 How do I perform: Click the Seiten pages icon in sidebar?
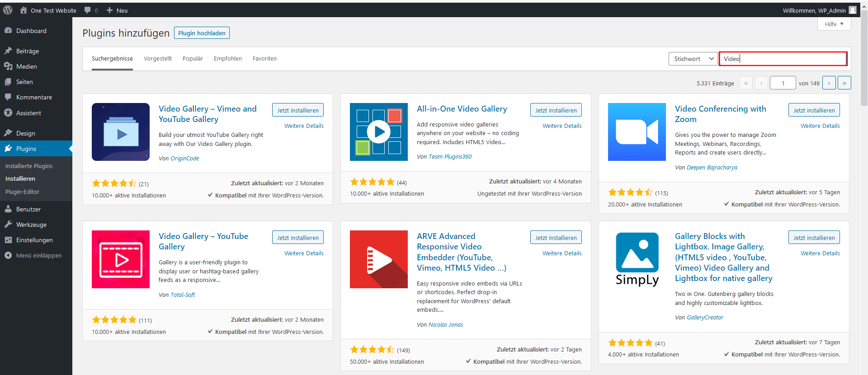[x=8, y=82]
